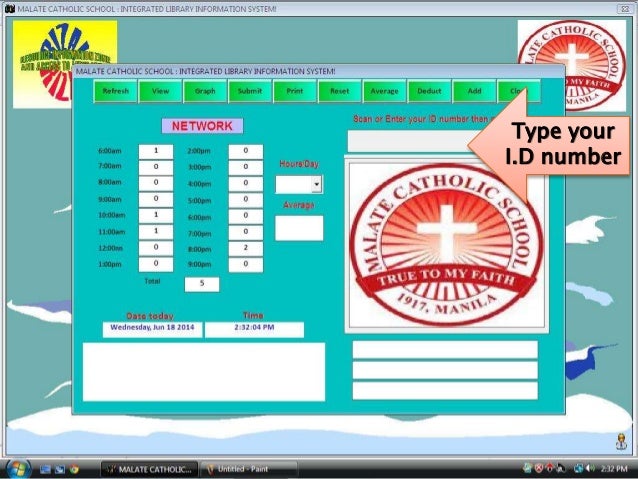Select the 3:00pm count field

coord(246,168)
